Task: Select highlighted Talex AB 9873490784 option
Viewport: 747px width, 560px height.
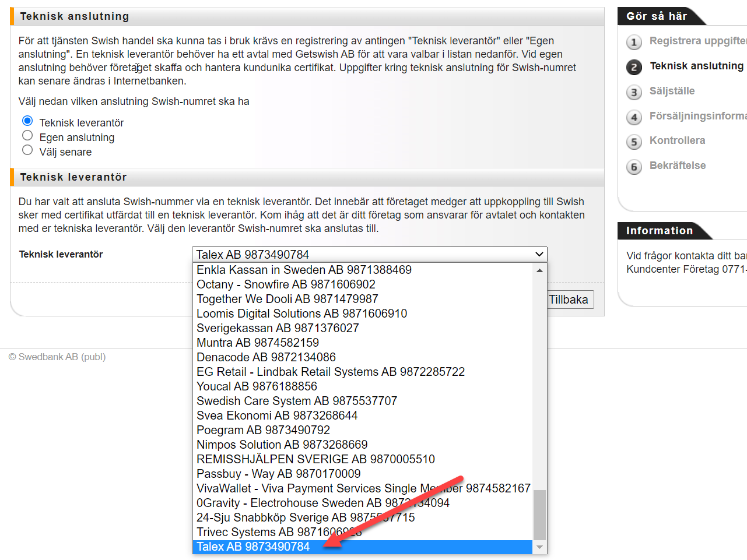Action: [362, 547]
